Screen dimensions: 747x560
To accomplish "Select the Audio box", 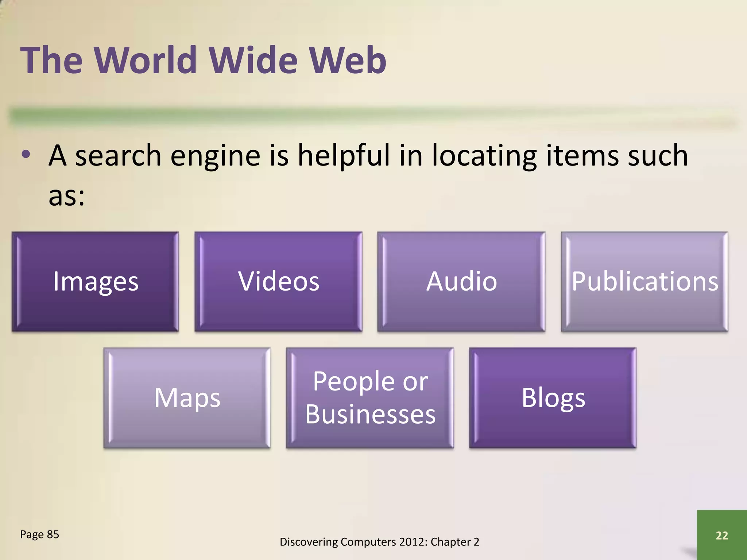I will 461,281.
